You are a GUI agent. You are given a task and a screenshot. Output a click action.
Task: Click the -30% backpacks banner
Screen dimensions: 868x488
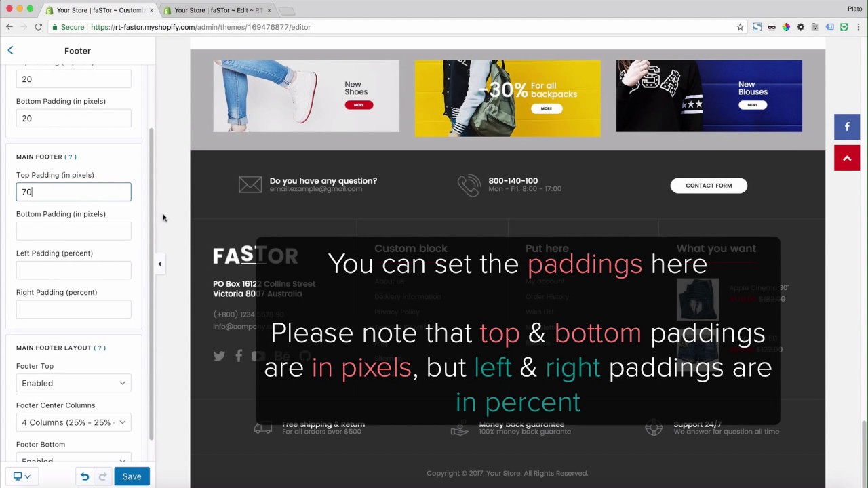508,98
